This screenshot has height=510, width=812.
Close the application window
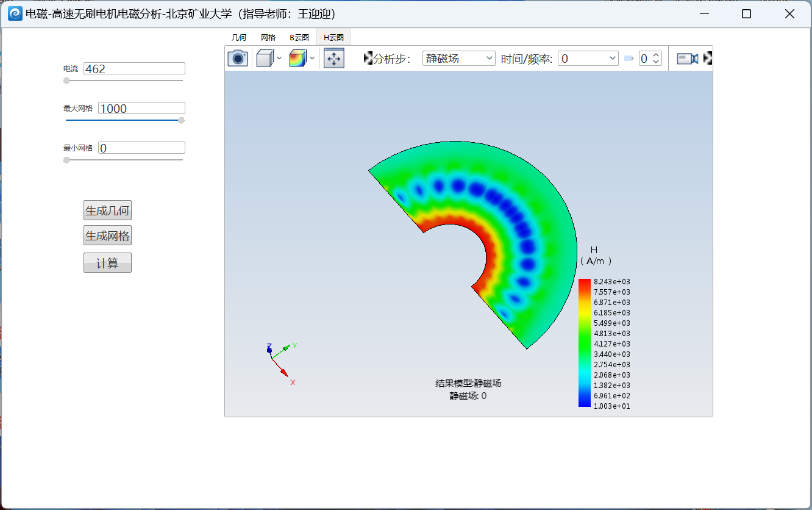pos(789,13)
